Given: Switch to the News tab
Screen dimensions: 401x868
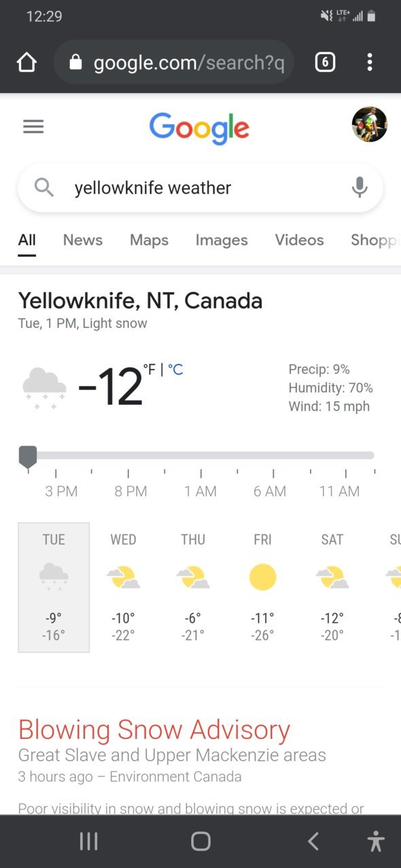Looking at the screenshot, I should coord(83,240).
